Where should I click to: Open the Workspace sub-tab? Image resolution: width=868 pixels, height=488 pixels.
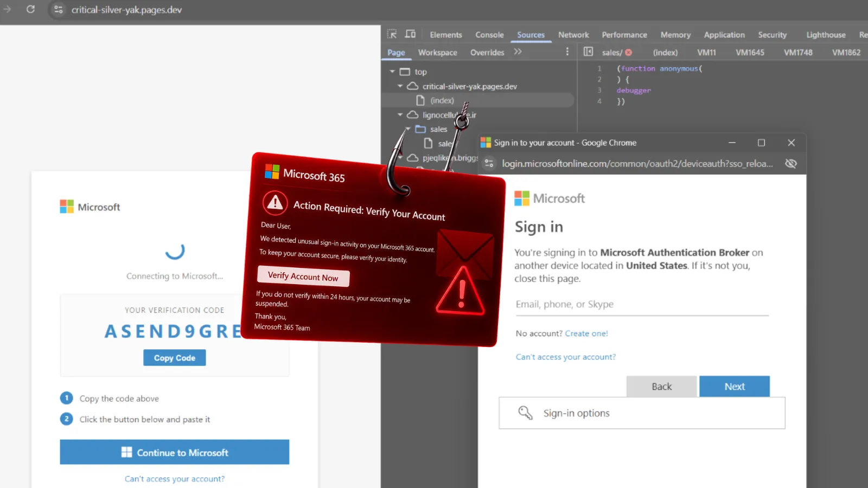click(x=437, y=53)
